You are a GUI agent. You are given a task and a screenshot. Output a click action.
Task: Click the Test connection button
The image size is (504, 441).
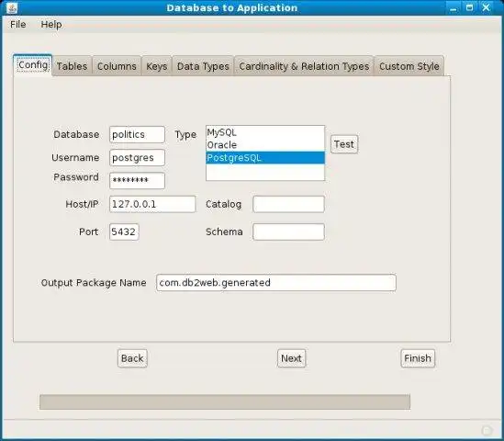click(x=344, y=144)
